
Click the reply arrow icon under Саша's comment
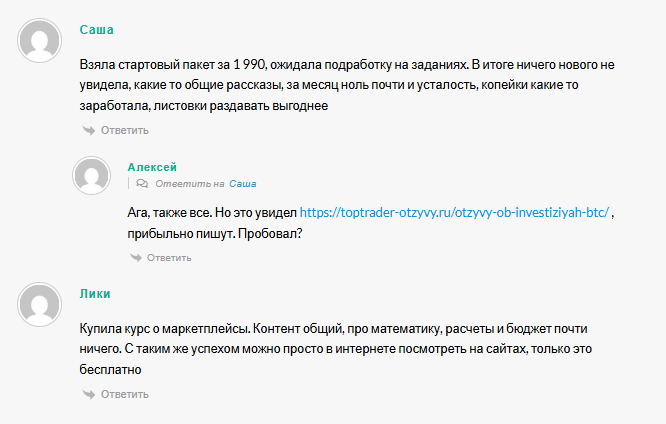click(89, 130)
